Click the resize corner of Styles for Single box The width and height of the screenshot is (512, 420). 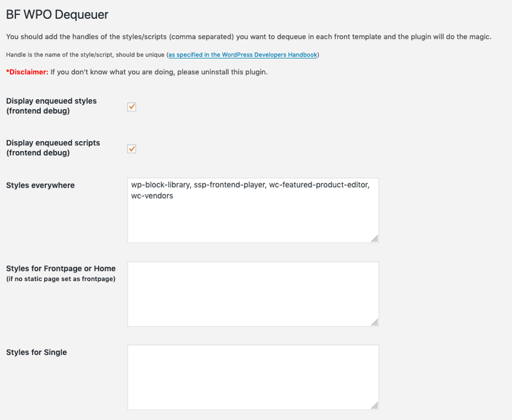coord(375,406)
